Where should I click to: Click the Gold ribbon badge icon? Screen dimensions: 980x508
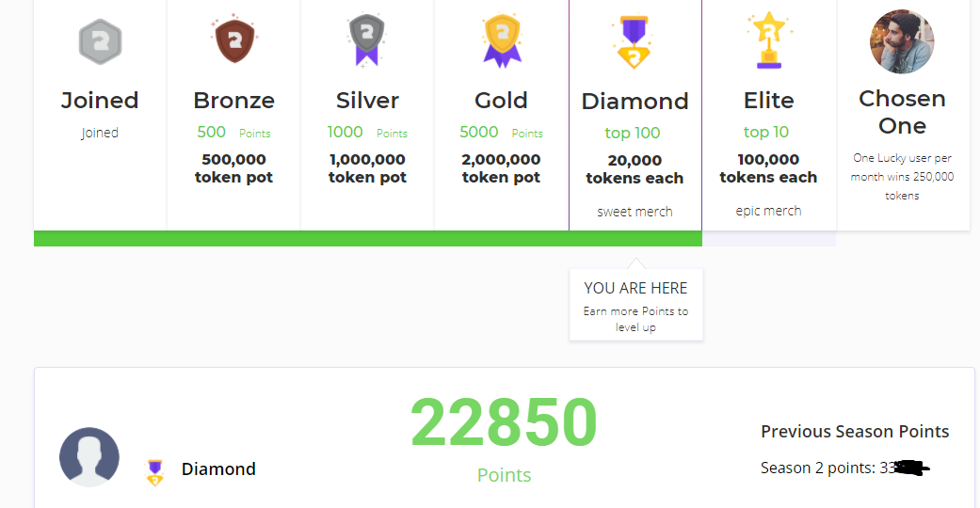coord(502,41)
